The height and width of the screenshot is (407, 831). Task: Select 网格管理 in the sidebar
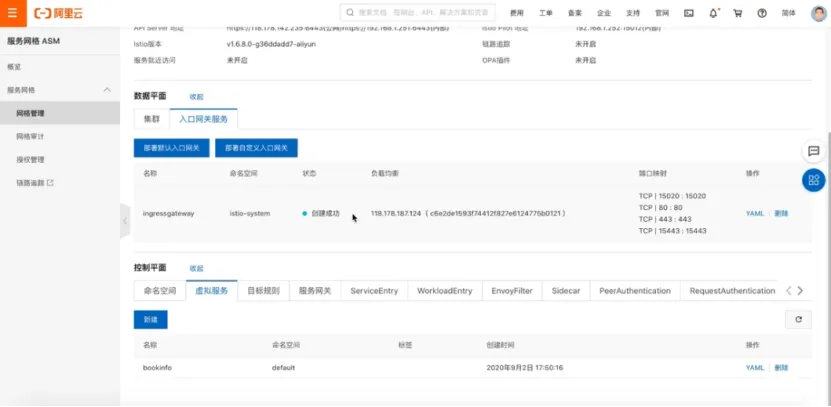(60, 113)
